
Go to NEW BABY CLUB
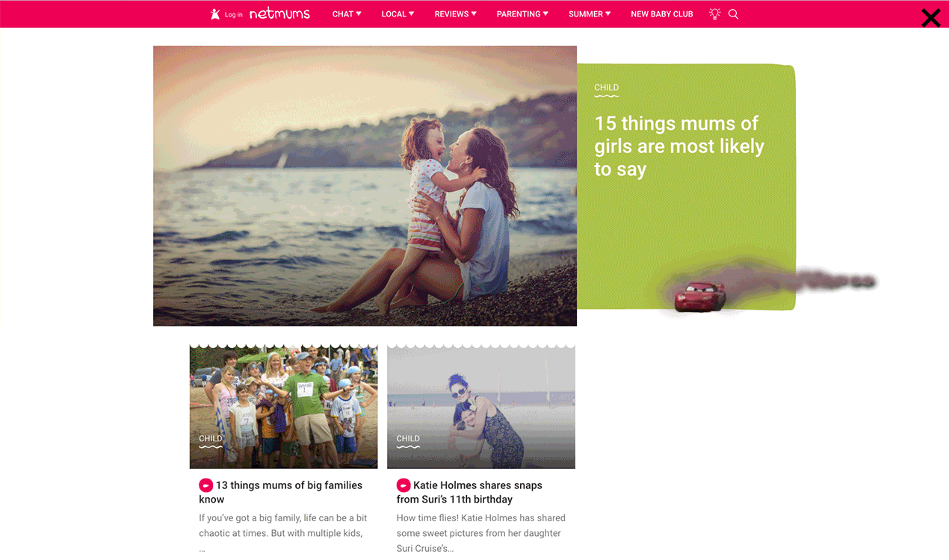662,14
